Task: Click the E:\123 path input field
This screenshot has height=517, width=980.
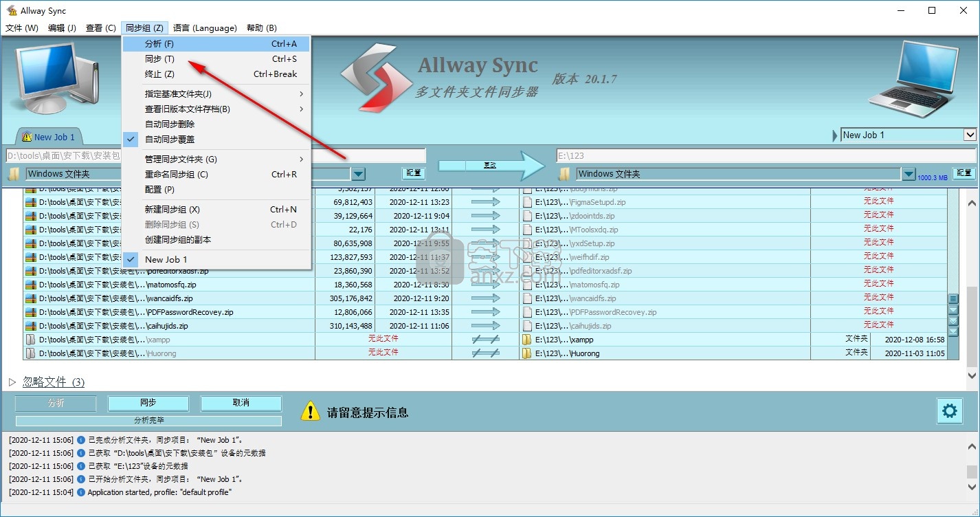Action: pyautogui.click(x=765, y=155)
